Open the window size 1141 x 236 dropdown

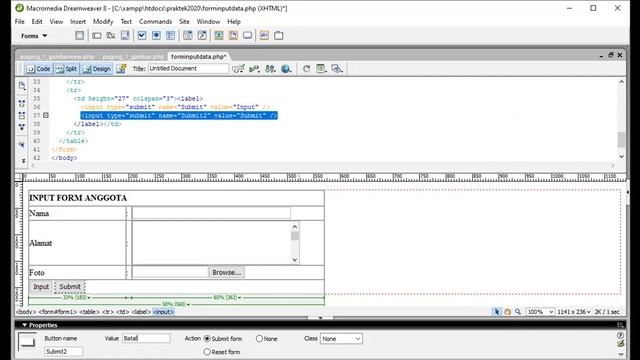click(573, 312)
